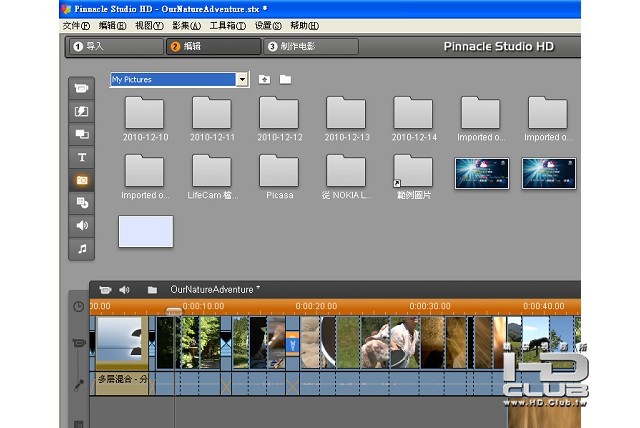Viewport: 640px width, 428px height.
Task: Open the NOKIA folder
Action: point(347,177)
